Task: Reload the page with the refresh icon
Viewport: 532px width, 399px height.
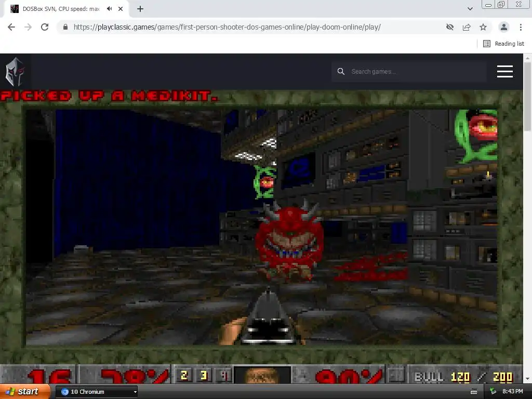Action: pyautogui.click(x=45, y=27)
